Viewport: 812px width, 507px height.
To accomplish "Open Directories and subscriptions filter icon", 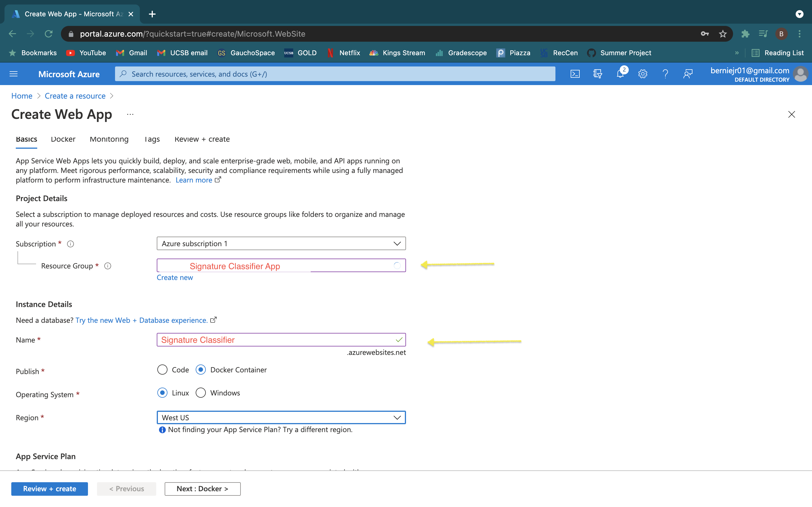I will (598, 74).
